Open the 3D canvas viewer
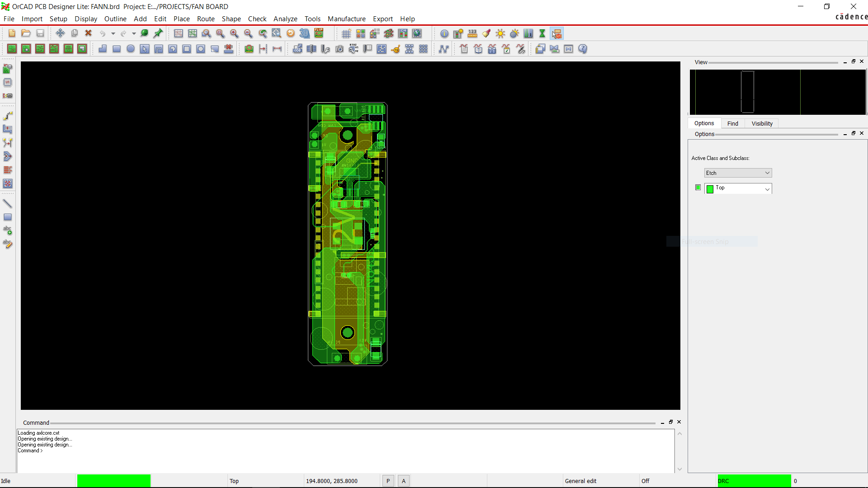Image resolution: width=868 pixels, height=488 pixels. pos(305,33)
